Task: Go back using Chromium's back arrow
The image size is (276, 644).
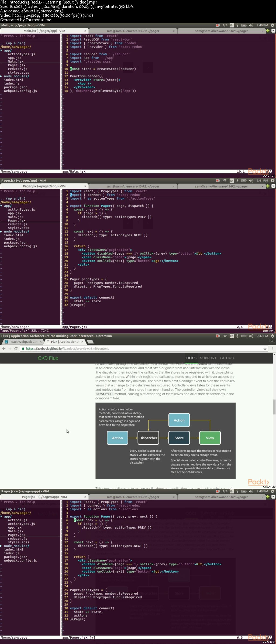Action: click(4, 348)
